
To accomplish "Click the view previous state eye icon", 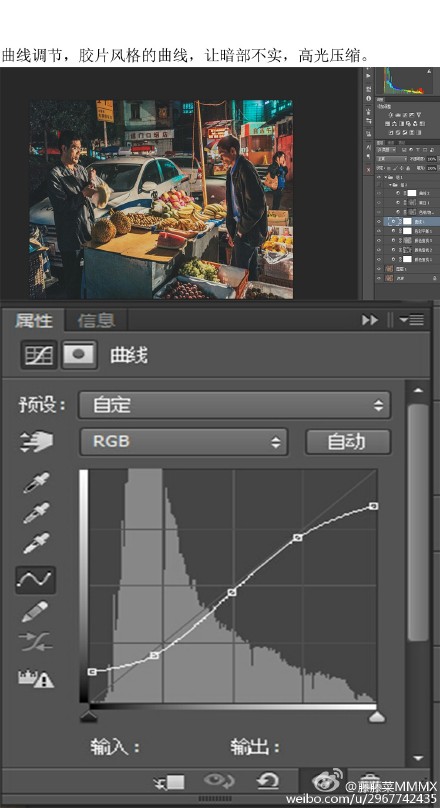I will 219,782.
